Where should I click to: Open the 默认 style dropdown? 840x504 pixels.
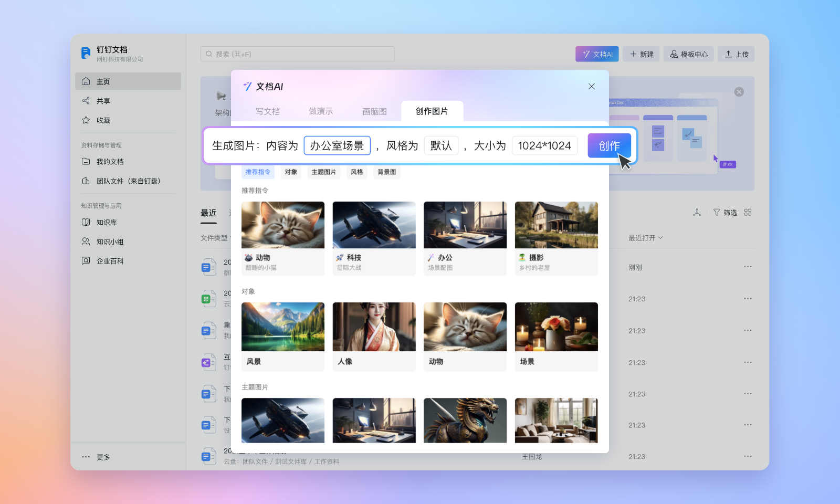(441, 145)
